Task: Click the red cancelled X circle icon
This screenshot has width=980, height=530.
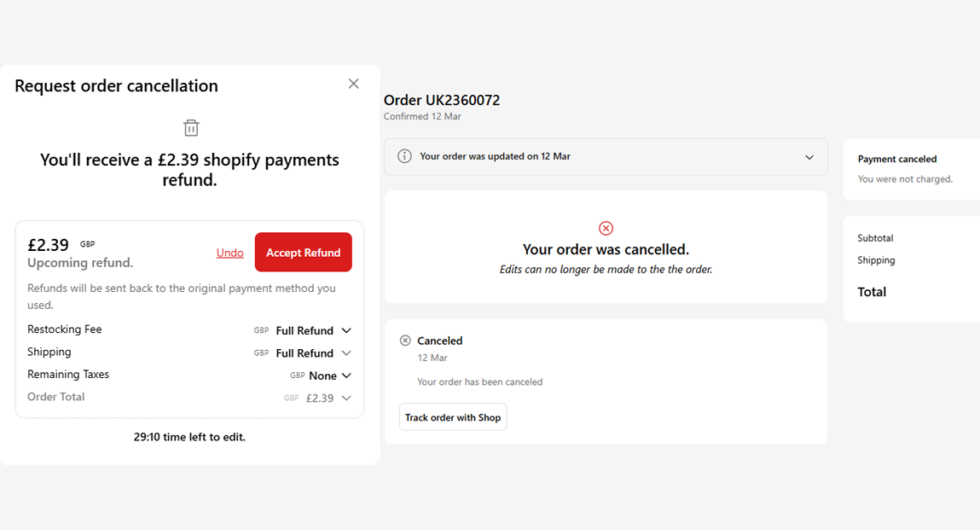Action: pyautogui.click(x=606, y=228)
